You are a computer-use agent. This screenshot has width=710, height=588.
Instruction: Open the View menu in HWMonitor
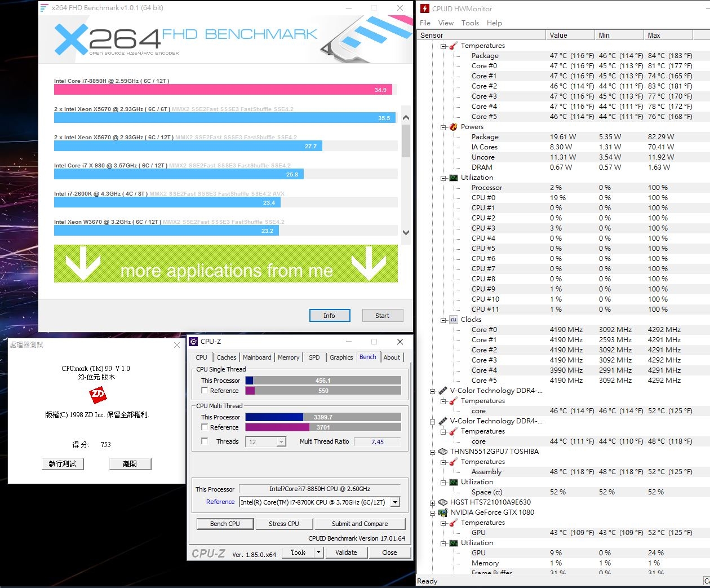(x=446, y=23)
